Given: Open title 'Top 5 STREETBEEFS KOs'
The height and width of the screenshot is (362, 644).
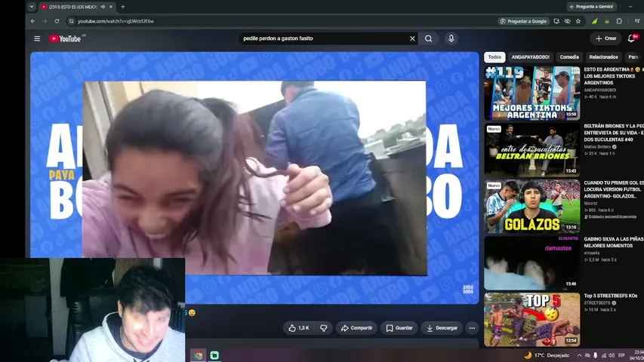Looking at the screenshot, I should (x=611, y=296).
